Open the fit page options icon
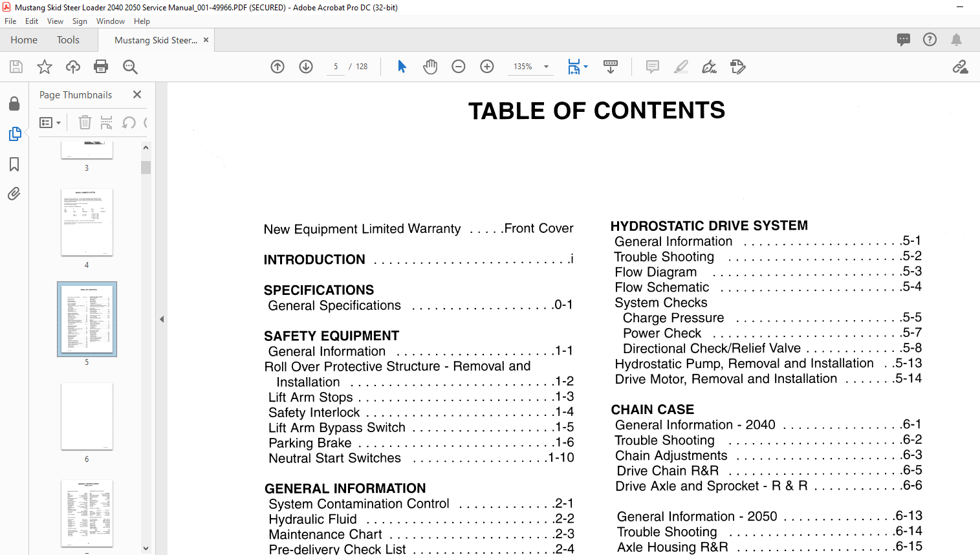 click(x=574, y=67)
